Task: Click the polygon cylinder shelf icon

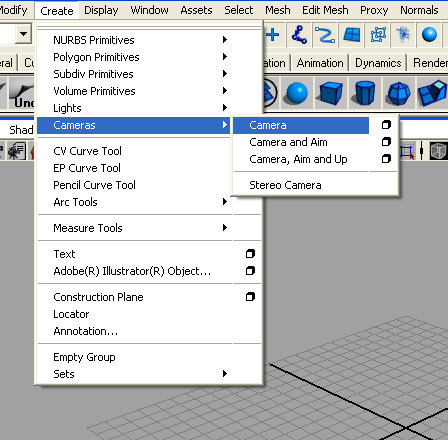Action: pyautogui.click(x=365, y=93)
